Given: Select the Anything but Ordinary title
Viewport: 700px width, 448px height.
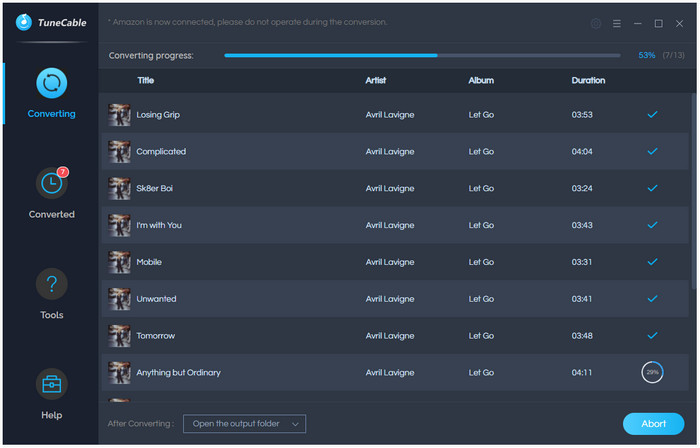Looking at the screenshot, I should (x=179, y=373).
